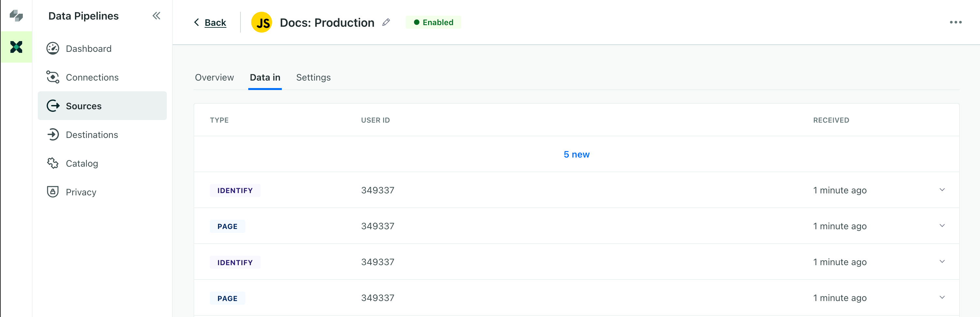Image resolution: width=980 pixels, height=317 pixels.
Task: Click the bottom PAGE type tag
Action: pos(227,298)
